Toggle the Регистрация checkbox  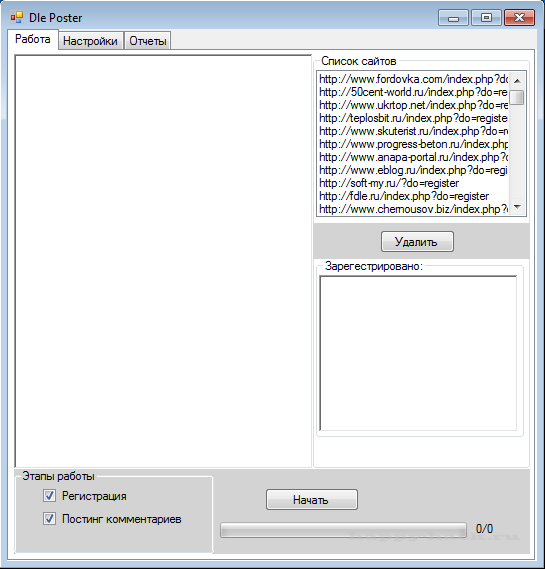49,495
